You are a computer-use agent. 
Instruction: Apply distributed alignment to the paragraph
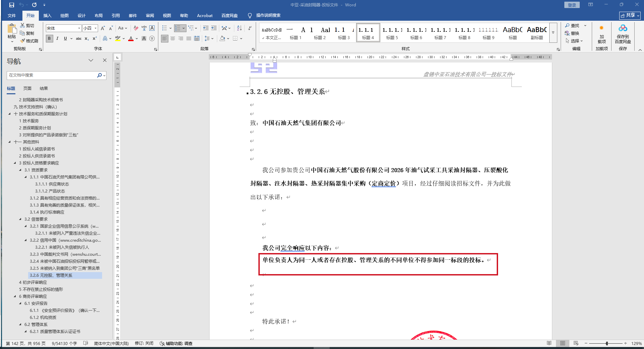[x=197, y=38]
